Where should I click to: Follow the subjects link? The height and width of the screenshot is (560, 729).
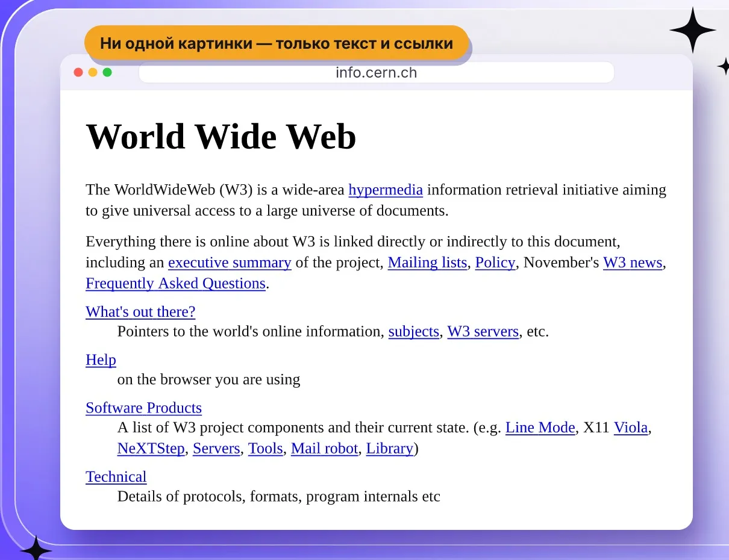click(414, 332)
